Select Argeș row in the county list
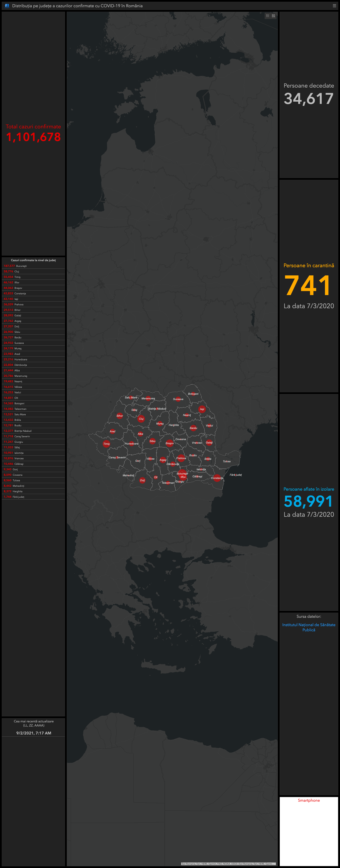This screenshot has width=340, height=868. coord(33,321)
